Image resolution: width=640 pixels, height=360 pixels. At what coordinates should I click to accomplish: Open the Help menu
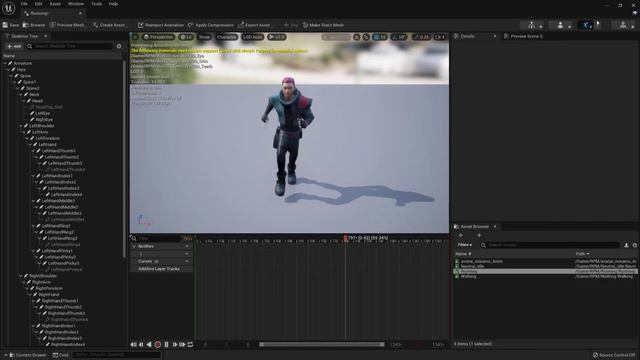tap(113, 4)
